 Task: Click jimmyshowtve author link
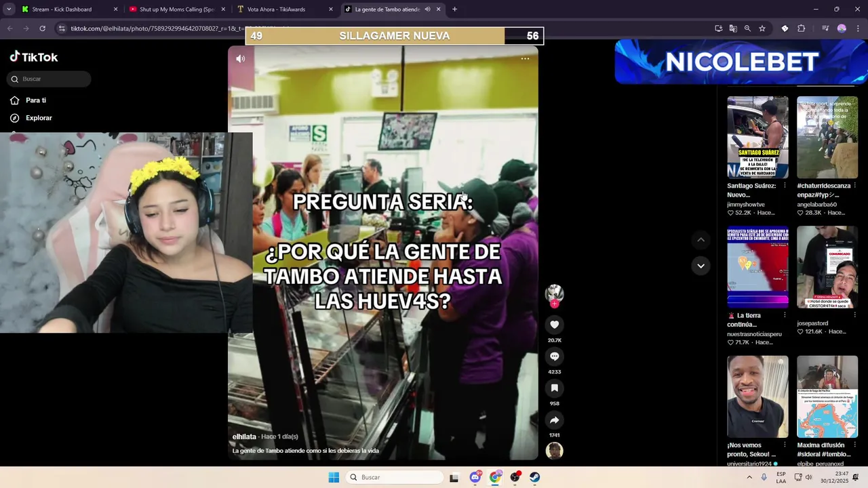pos(746,204)
